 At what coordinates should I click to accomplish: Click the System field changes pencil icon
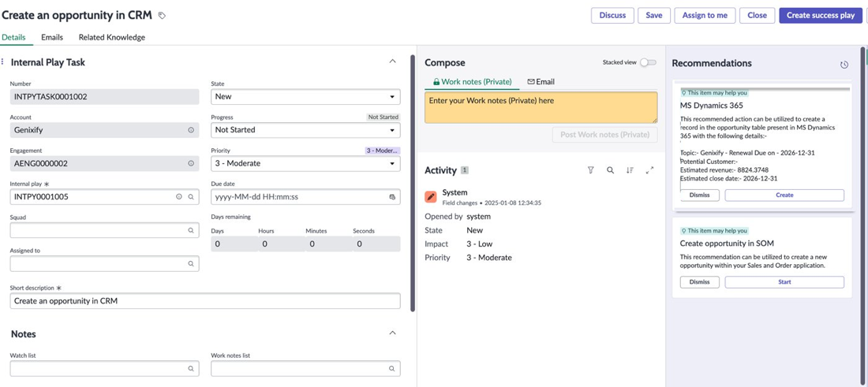(x=431, y=197)
